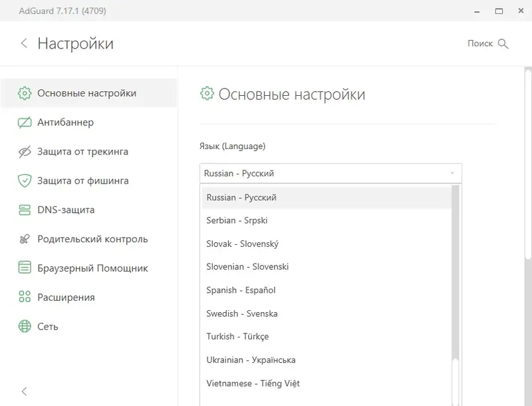This screenshot has height=406, width=532.
Task: Pick Turkish - Türkçe language
Action: coord(327,336)
